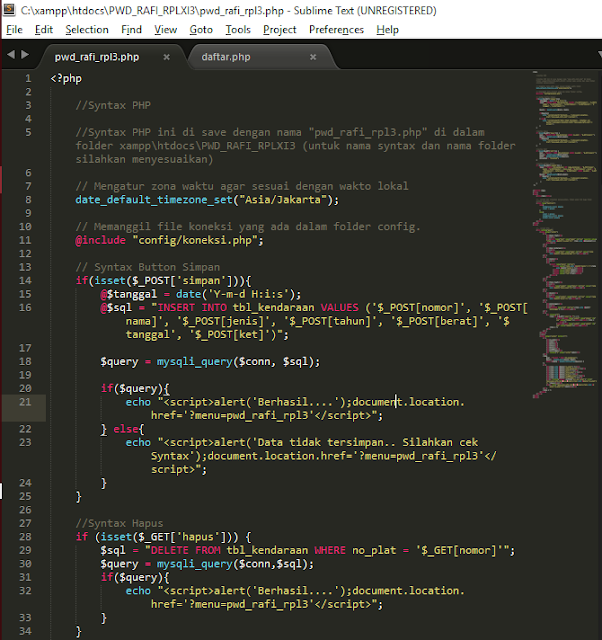Close the daftar.php tab
This screenshot has width=602, height=640.
(x=313, y=57)
